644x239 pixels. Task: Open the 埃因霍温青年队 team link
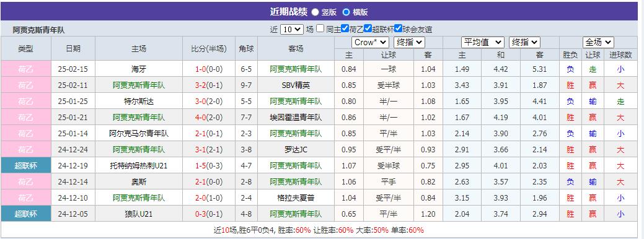296,118
